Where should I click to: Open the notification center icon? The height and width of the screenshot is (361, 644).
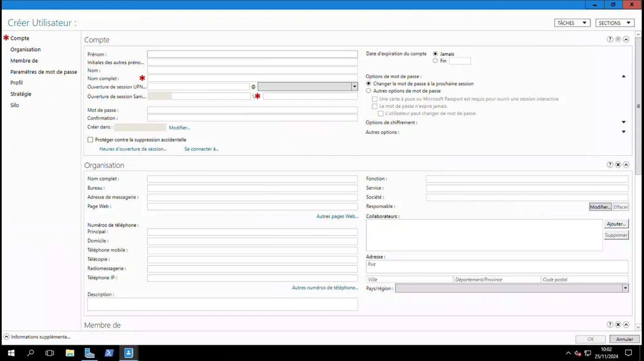click(628, 353)
